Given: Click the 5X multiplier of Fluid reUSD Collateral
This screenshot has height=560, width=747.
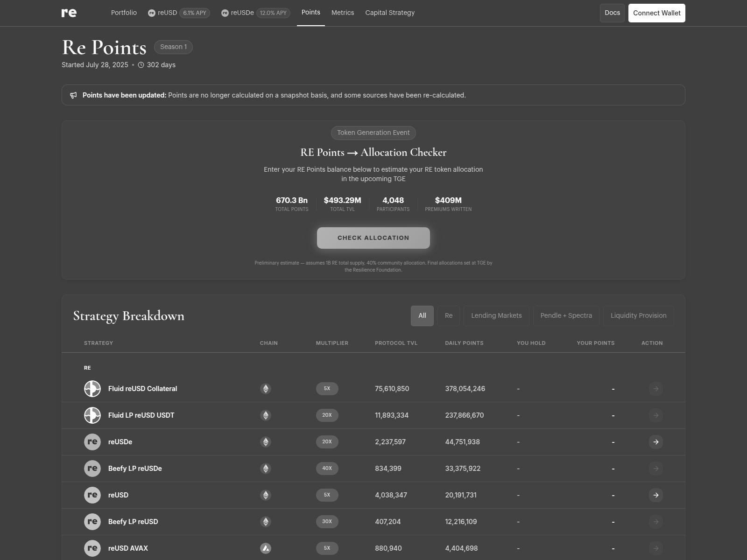Looking at the screenshot, I should [x=327, y=389].
